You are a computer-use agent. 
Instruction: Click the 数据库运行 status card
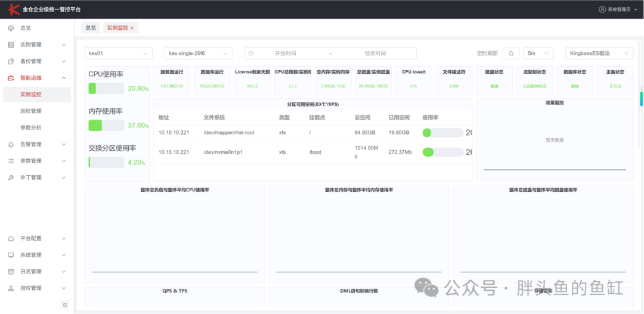tap(212, 80)
